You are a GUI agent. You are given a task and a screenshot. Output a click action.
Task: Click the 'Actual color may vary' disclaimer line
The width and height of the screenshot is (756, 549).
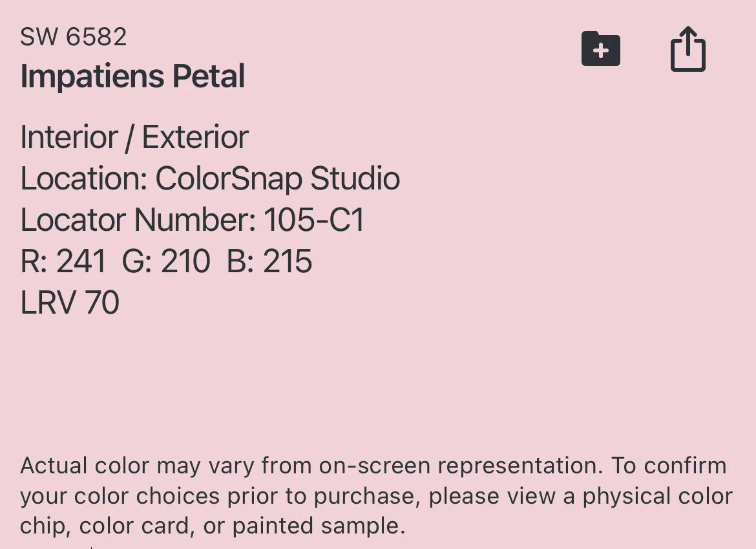tap(373, 466)
